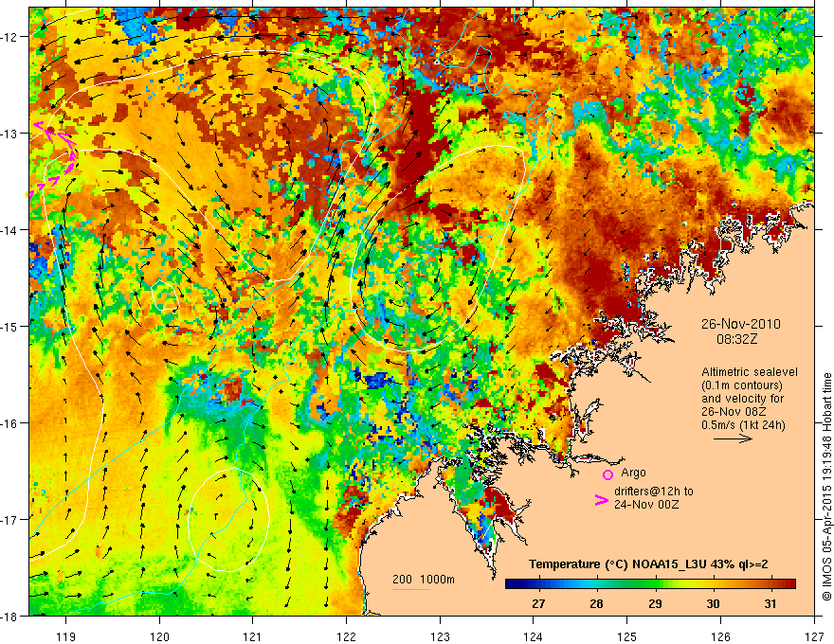Click the "drifters@12h to" legend label
The image size is (834, 644).
pyautogui.click(x=654, y=492)
